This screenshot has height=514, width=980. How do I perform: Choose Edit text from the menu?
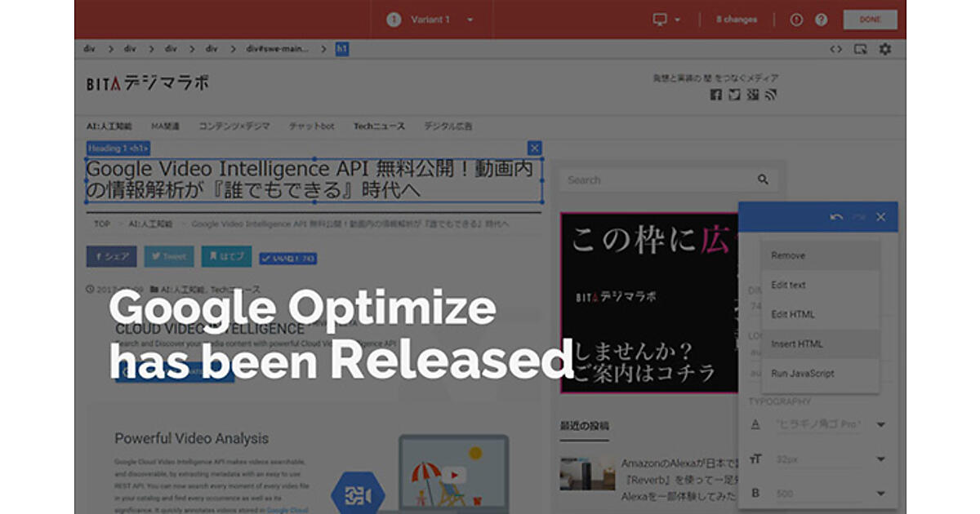click(820, 285)
